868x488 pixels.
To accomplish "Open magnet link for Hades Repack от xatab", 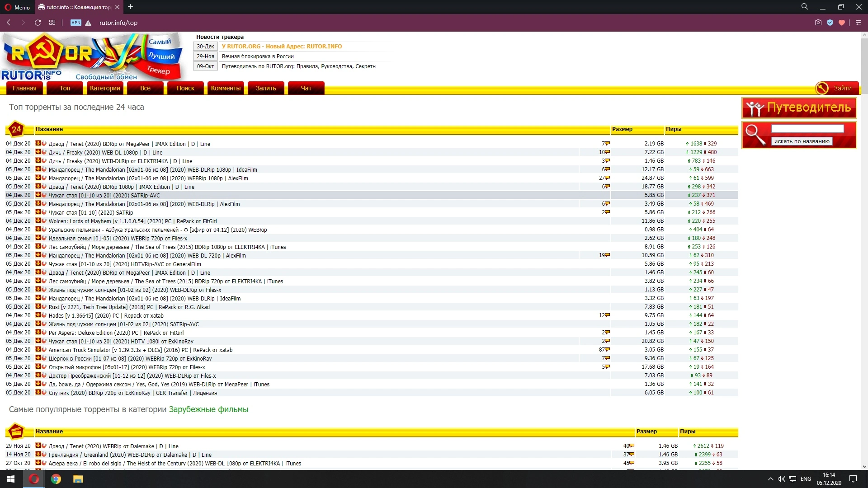I will click(x=44, y=315).
